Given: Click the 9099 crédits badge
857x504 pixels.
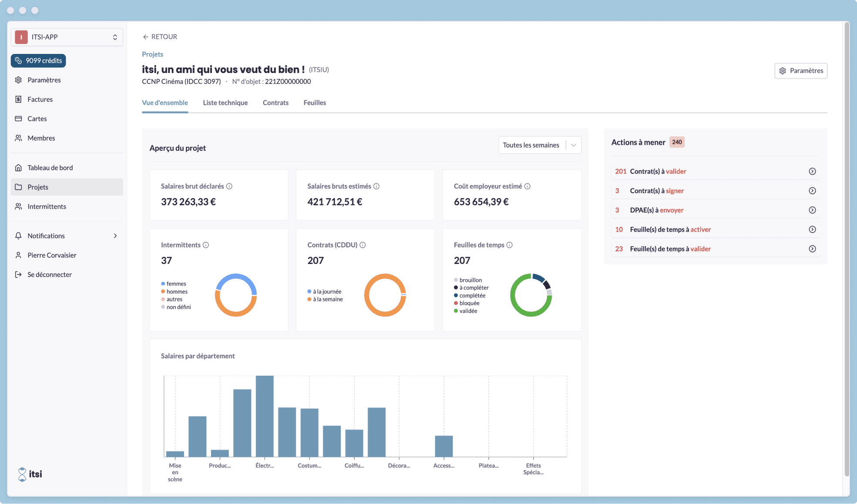Looking at the screenshot, I should coord(38,60).
